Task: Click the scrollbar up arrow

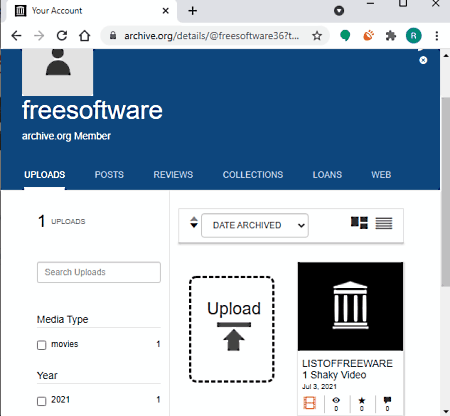Action: [446, 55]
